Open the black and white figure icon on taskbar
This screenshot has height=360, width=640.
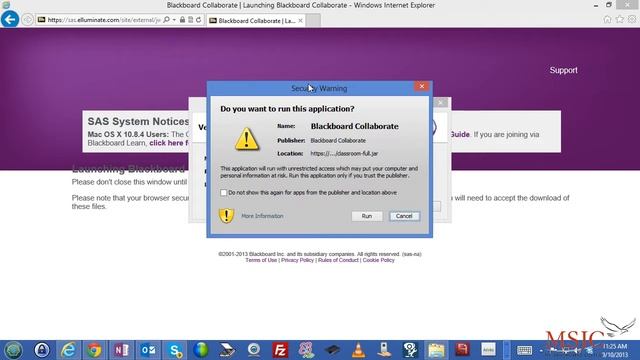click(x=410, y=350)
